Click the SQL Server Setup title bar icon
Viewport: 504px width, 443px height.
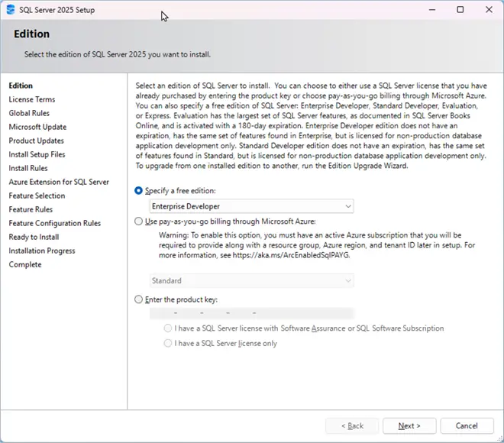11,10
